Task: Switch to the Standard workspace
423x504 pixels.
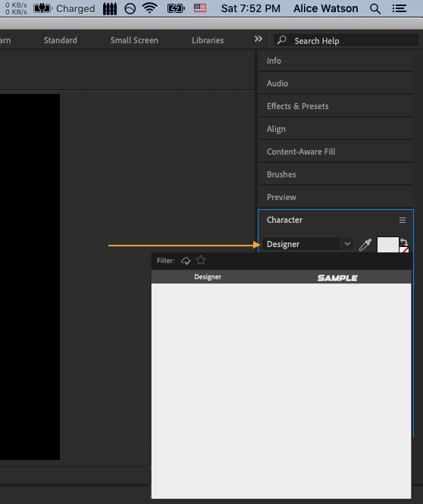Action: coord(61,40)
